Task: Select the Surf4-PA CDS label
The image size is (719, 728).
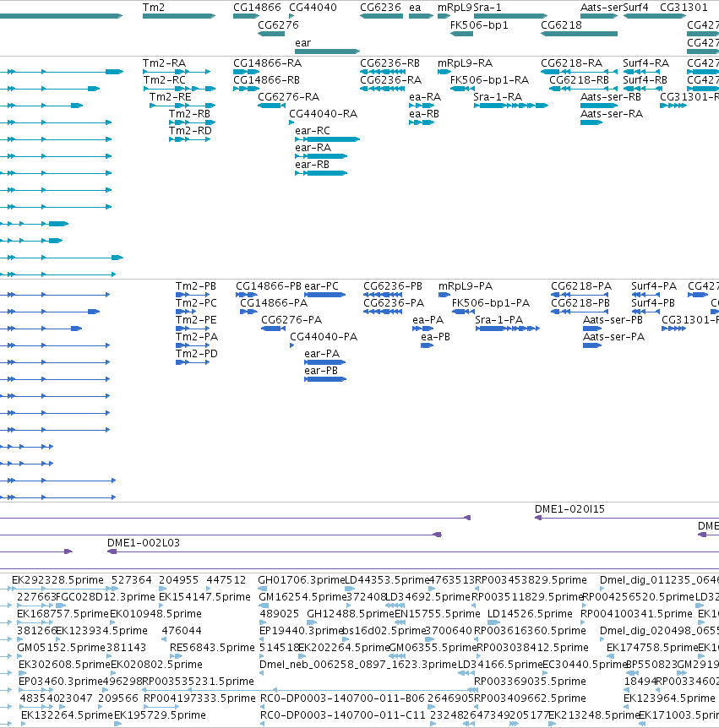Action: click(654, 286)
